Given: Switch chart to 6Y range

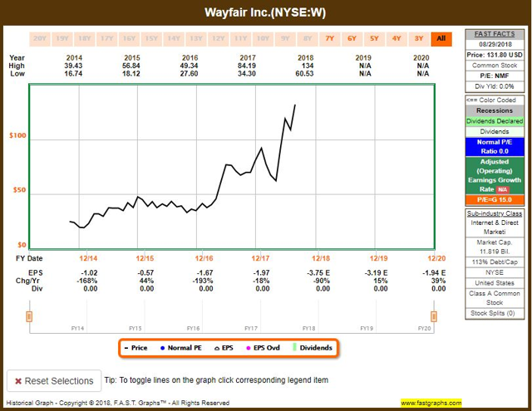Looking at the screenshot, I should 352,39.
